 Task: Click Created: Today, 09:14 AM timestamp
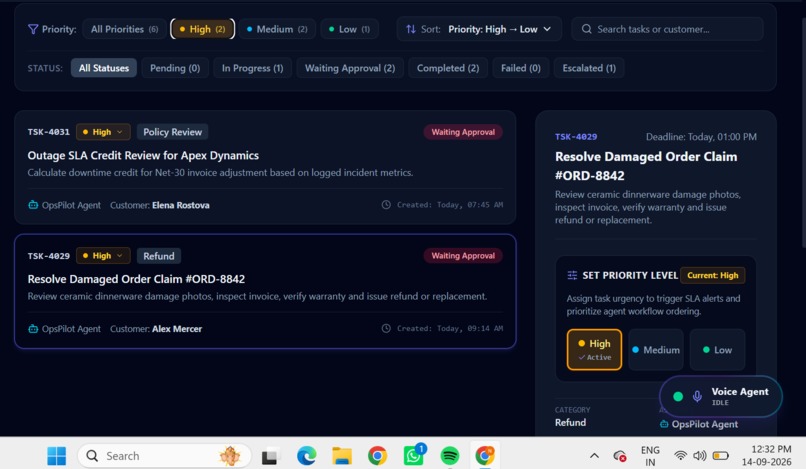tap(450, 328)
